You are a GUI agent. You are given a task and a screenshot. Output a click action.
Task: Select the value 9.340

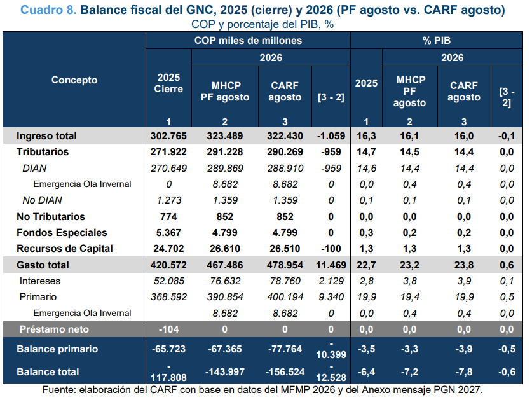[x=331, y=297]
